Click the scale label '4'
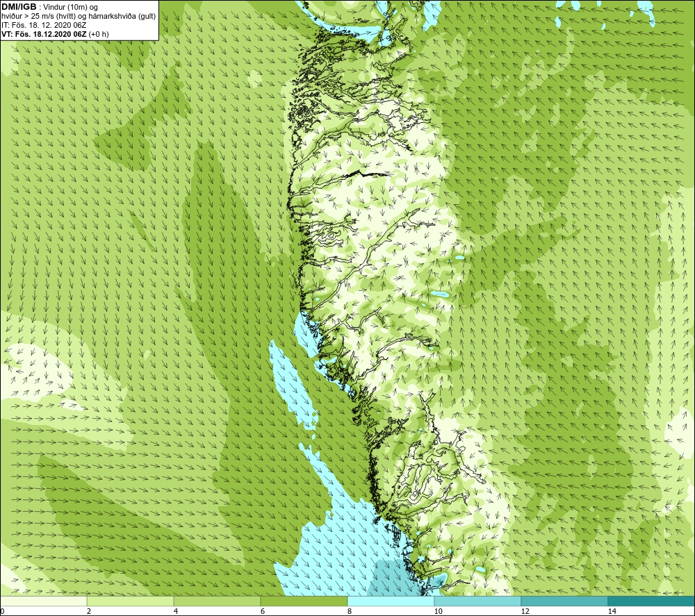Image resolution: width=695 pixels, height=616 pixels. 176,611
